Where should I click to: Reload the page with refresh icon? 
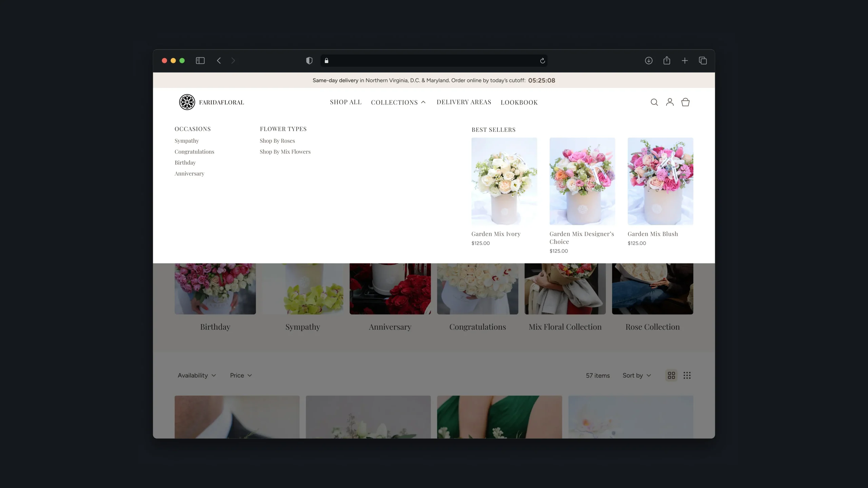pyautogui.click(x=542, y=61)
